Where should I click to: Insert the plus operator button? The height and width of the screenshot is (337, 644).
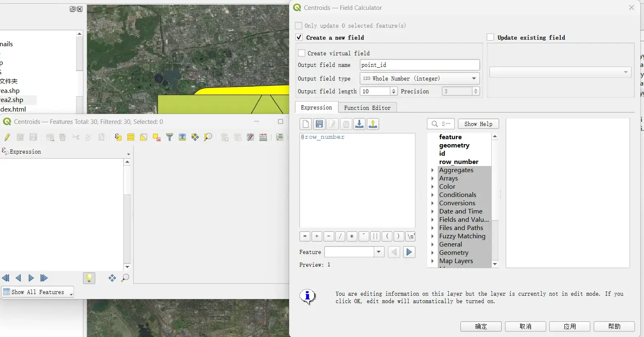coord(317,236)
